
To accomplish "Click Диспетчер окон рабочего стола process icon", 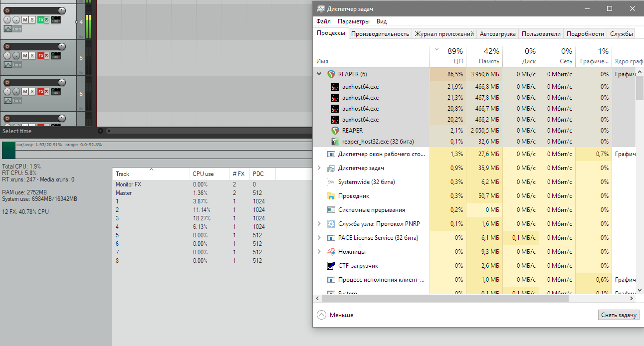I will pos(331,154).
